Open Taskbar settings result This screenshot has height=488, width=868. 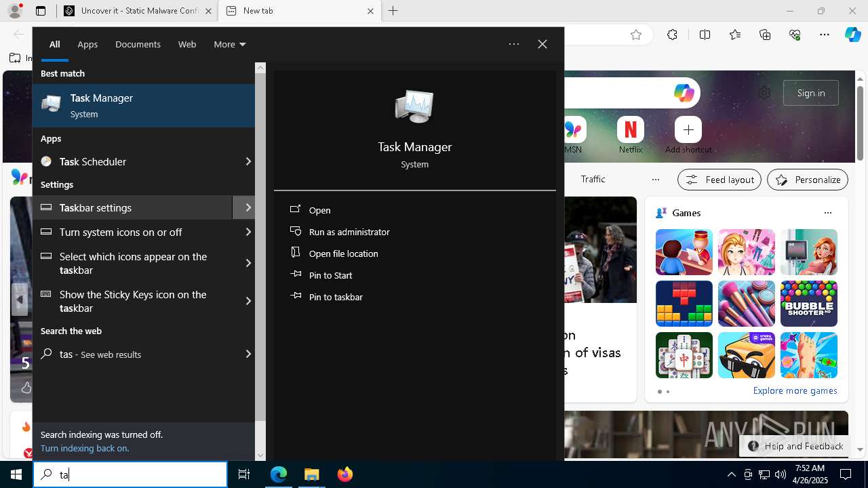tap(132, 207)
